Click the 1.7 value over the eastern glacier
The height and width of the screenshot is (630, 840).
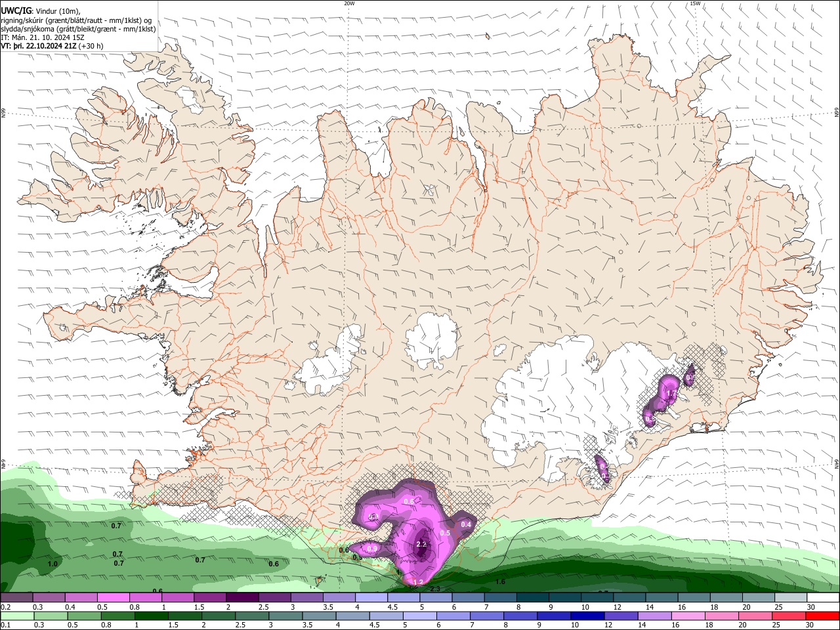click(671, 394)
